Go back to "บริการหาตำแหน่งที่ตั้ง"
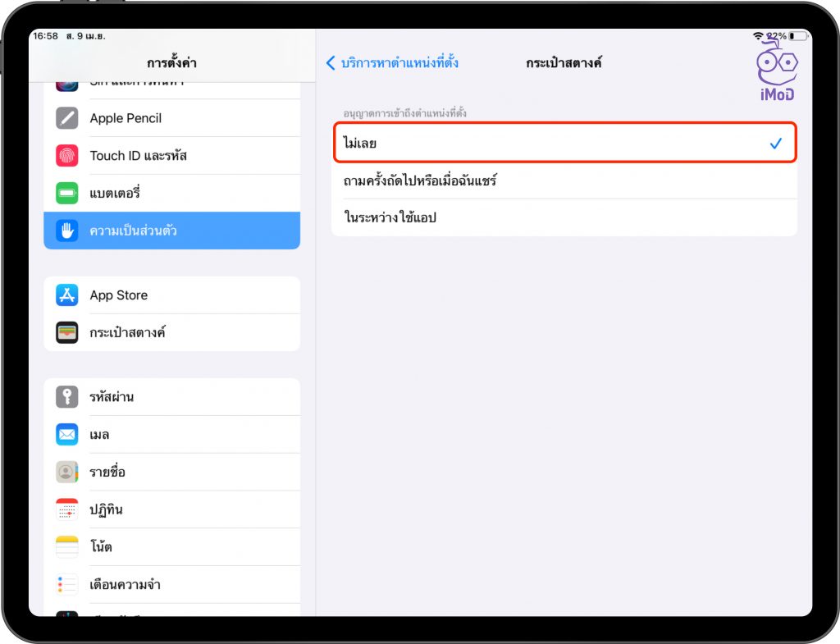Screen dimensions: 840x644 [x=399, y=63]
